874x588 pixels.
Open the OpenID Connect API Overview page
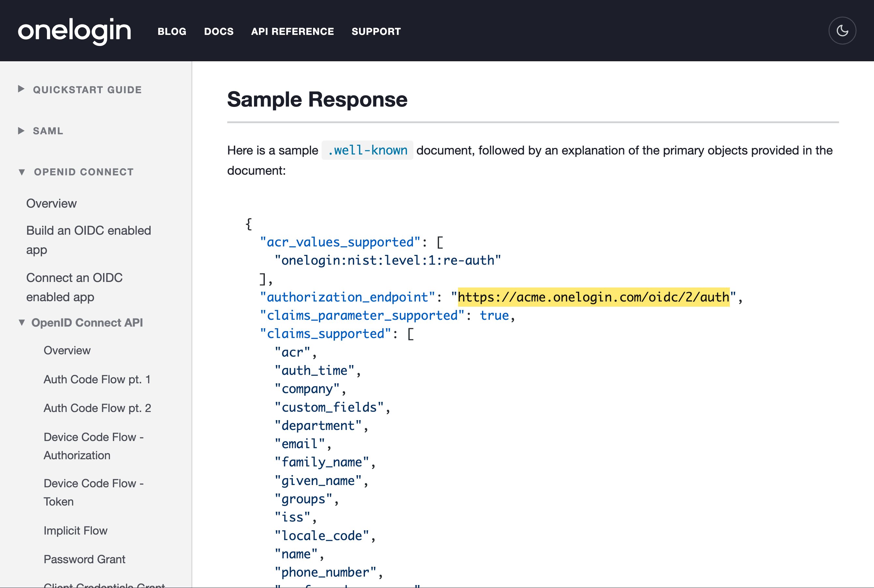pyautogui.click(x=67, y=350)
